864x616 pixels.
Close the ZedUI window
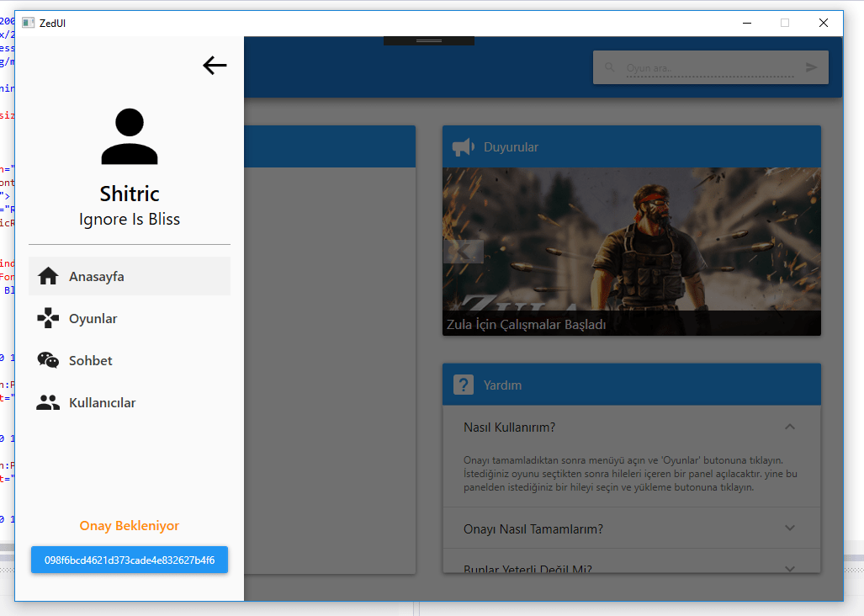click(x=824, y=23)
